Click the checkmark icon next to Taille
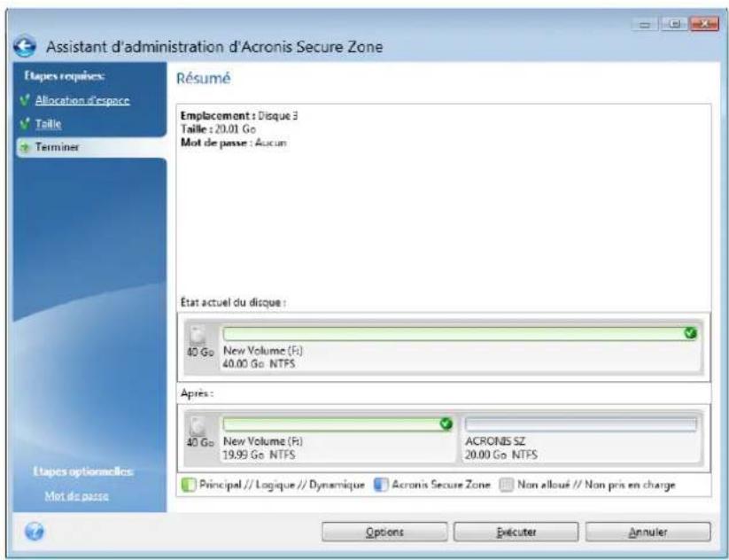729x560 pixels. (25, 123)
